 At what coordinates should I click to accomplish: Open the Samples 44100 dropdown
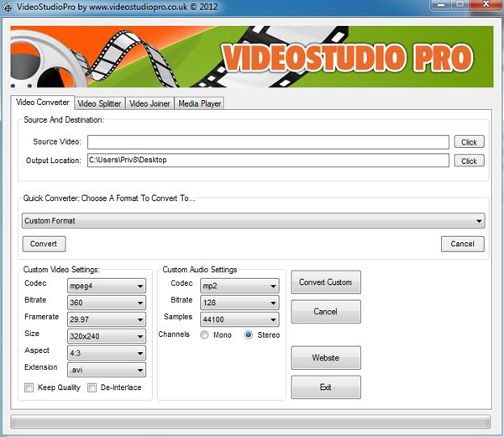(239, 319)
